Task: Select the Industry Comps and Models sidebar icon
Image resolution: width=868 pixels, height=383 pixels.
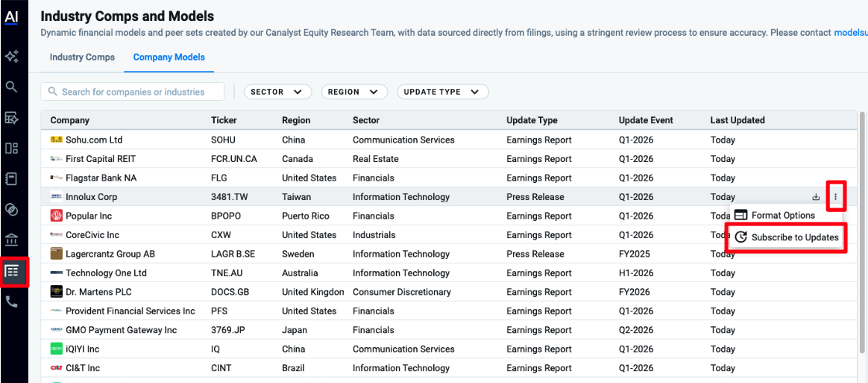Action: (x=12, y=271)
